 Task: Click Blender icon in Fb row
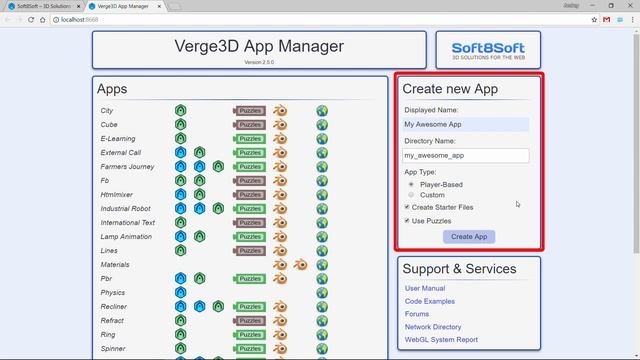(x=280, y=180)
